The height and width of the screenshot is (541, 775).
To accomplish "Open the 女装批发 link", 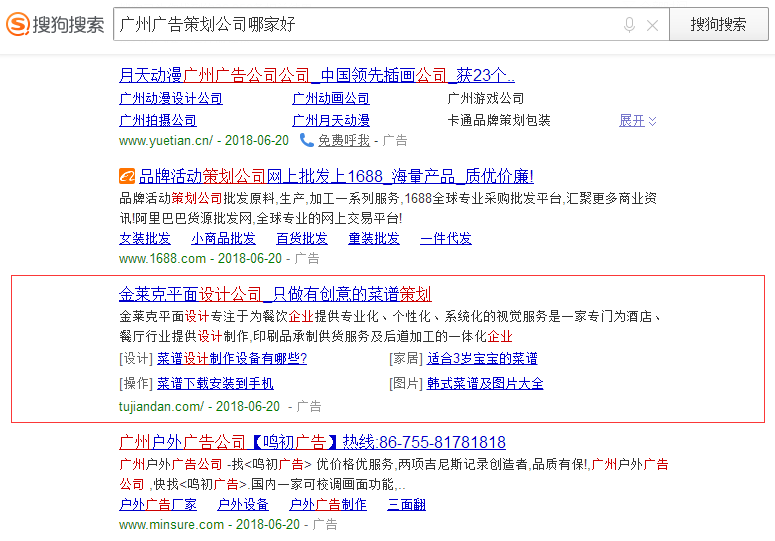I will (145, 239).
